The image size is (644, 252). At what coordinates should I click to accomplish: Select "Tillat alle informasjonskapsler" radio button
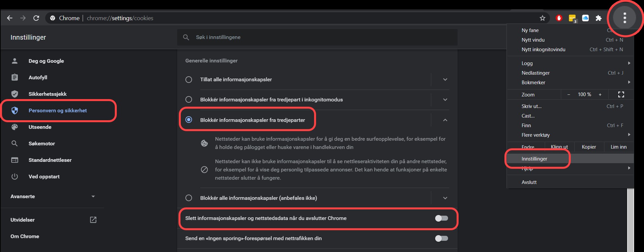pos(189,80)
